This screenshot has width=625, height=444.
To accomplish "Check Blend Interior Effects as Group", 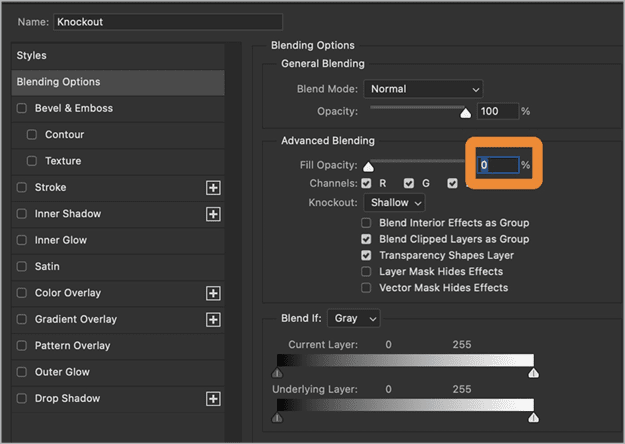I will (366, 223).
